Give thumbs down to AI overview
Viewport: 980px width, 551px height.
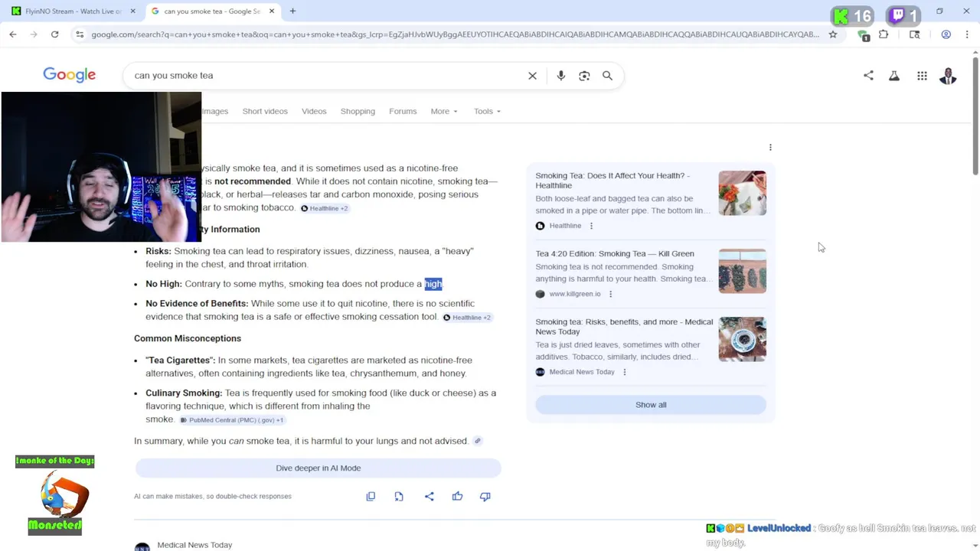485,497
